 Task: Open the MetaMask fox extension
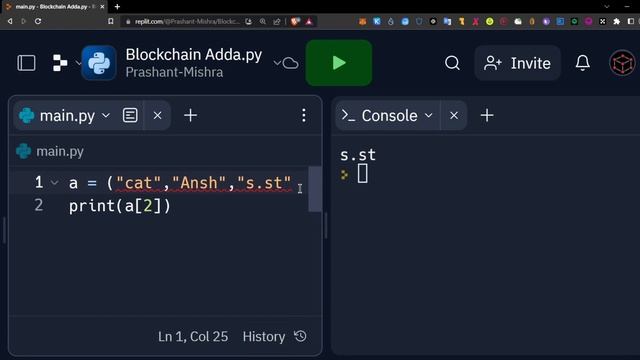tap(362, 22)
